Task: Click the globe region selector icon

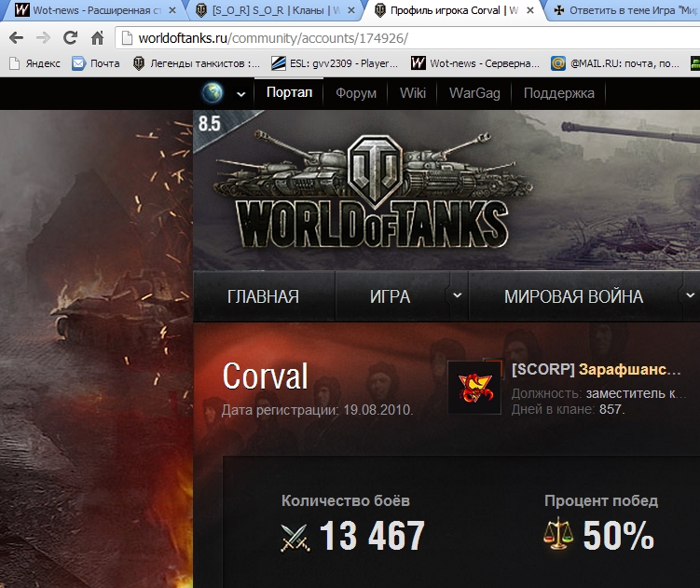Action: click(213, 93)
